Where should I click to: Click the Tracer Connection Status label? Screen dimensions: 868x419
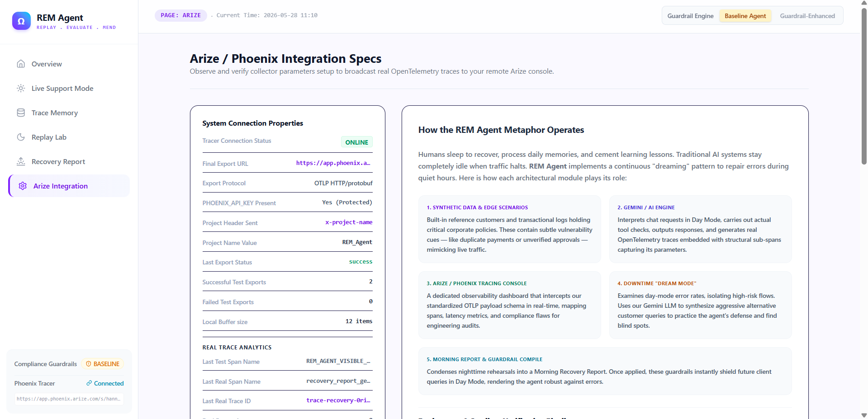click(x=237, y=141)
